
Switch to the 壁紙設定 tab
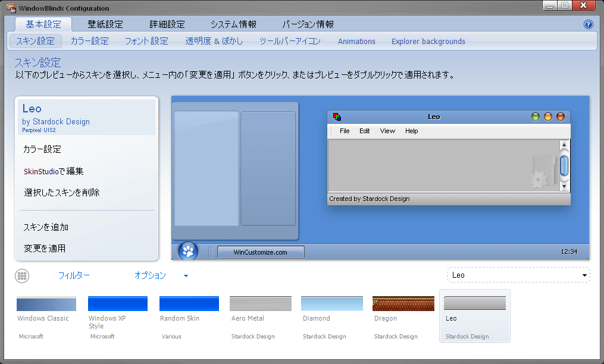[105, 24]
